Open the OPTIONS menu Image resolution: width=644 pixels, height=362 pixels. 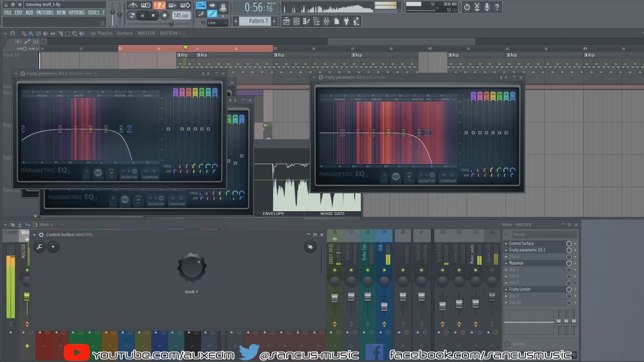pyautogui.click(x=76, y=13)
